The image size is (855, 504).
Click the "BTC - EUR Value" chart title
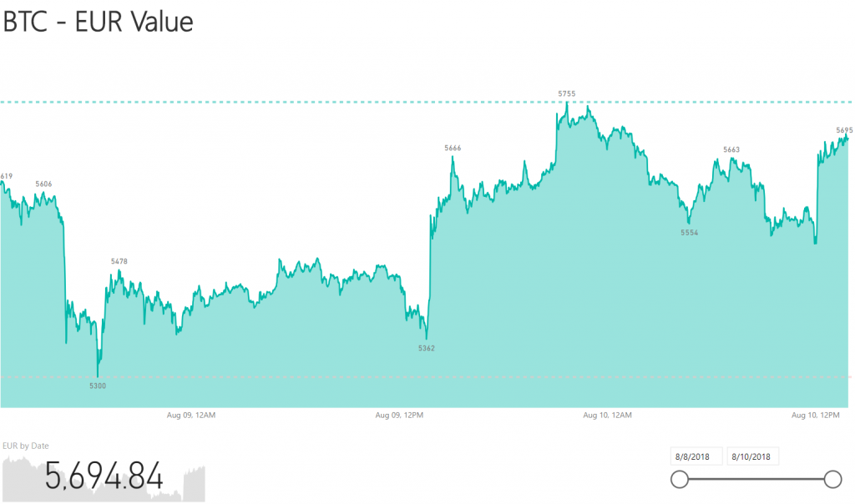pos(98,22)
